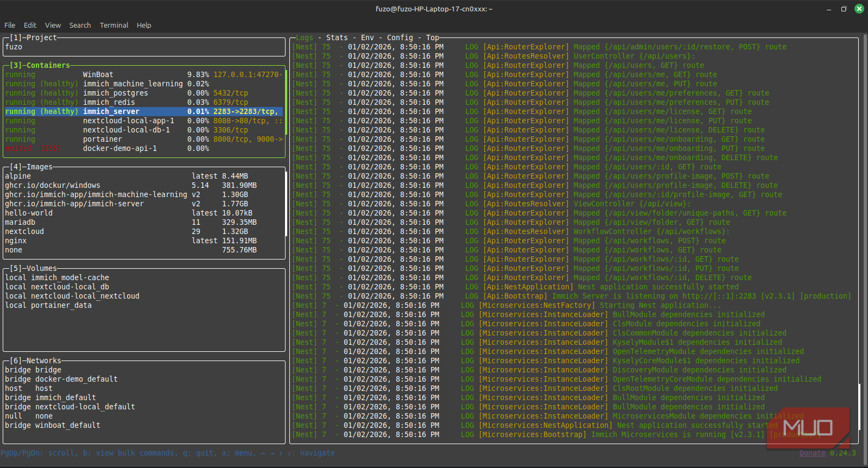Select the docker-demo_default network
This screenshot has width=868, height=468.
[144, 379]
